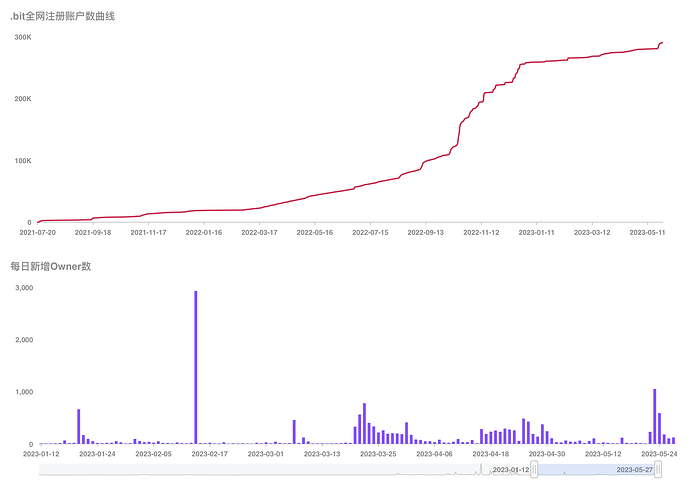Click the tallest bar near 2023-02-17

tap(196, 367)
